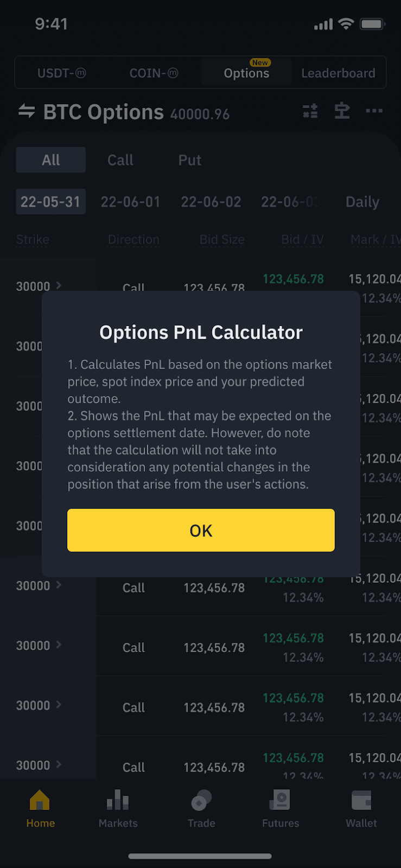401x868 pixels.
Task: Open the three-dot more menu
Action: 374,111
